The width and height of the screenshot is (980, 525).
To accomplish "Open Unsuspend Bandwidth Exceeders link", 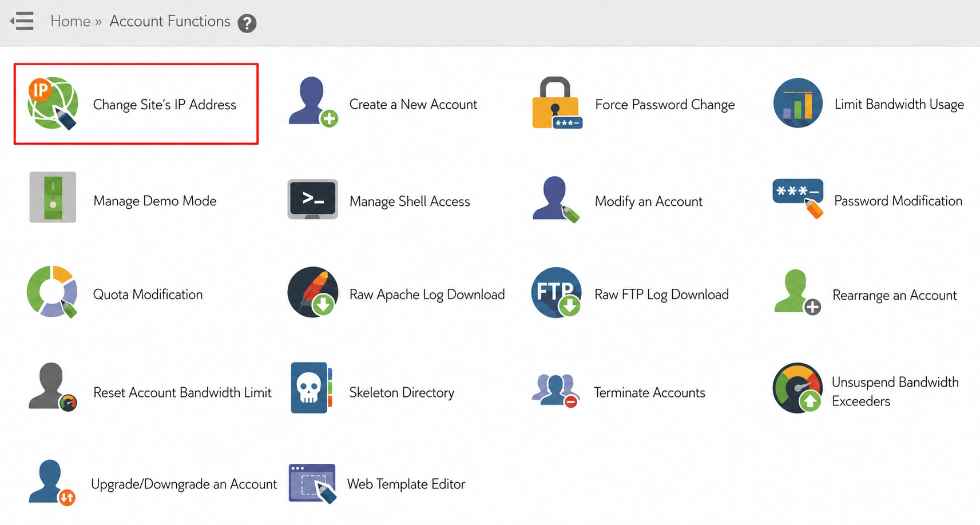I will tap(895, 391).
